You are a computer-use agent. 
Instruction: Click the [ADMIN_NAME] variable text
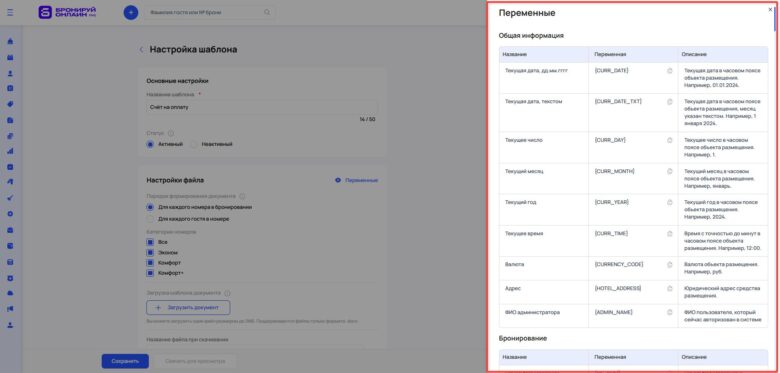click(x=613, y=312)
